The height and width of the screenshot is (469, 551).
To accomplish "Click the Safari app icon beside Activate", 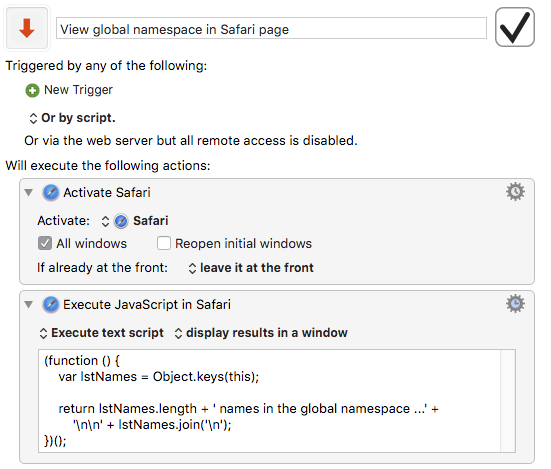I will pos(121,221).
